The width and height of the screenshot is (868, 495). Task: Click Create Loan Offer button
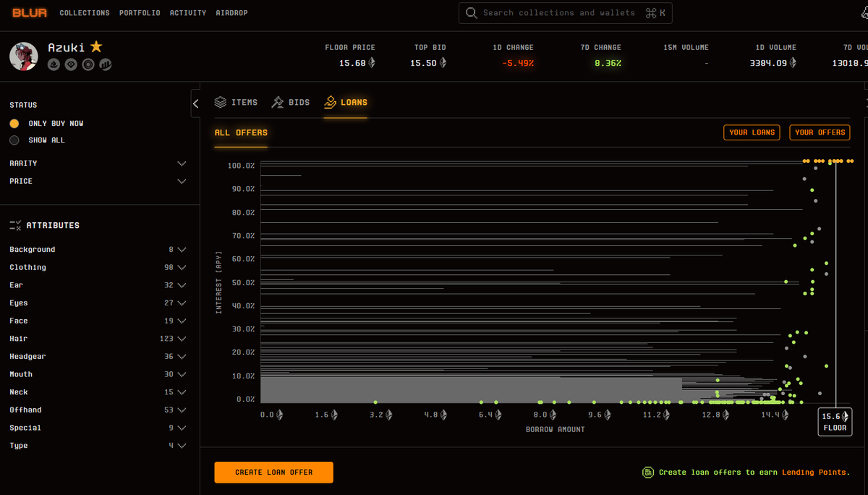coord(274,473)
